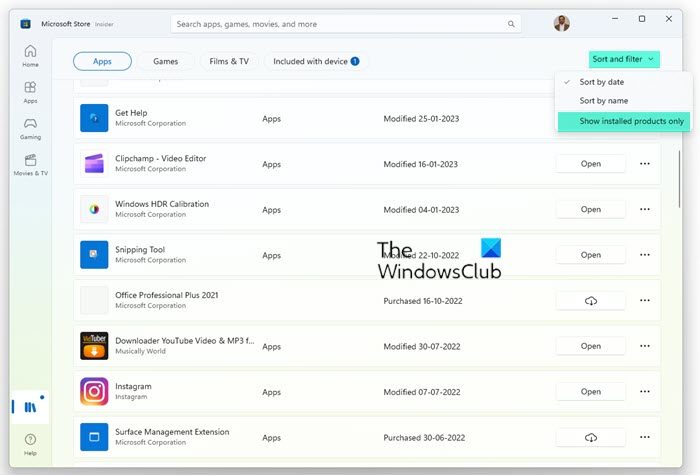Select Surface Management Extension title text
Image resolution: width=700 pixels, height=476 pixels.
pos(172,432)
